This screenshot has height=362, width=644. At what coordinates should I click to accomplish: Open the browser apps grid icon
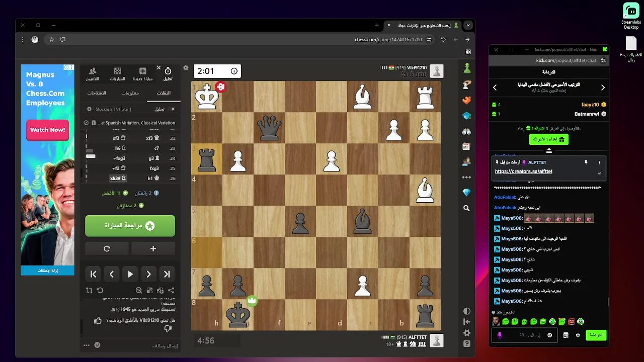[468, 52]
